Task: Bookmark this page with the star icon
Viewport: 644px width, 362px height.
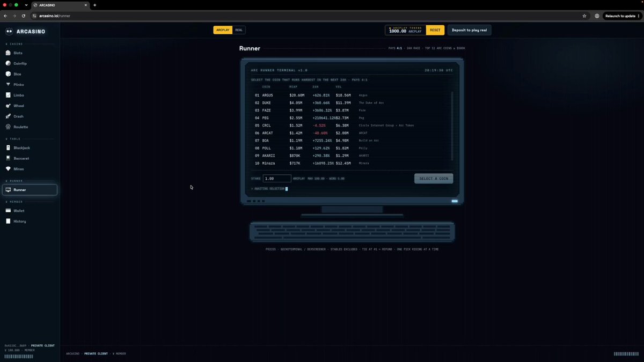Action: (584, 16)
